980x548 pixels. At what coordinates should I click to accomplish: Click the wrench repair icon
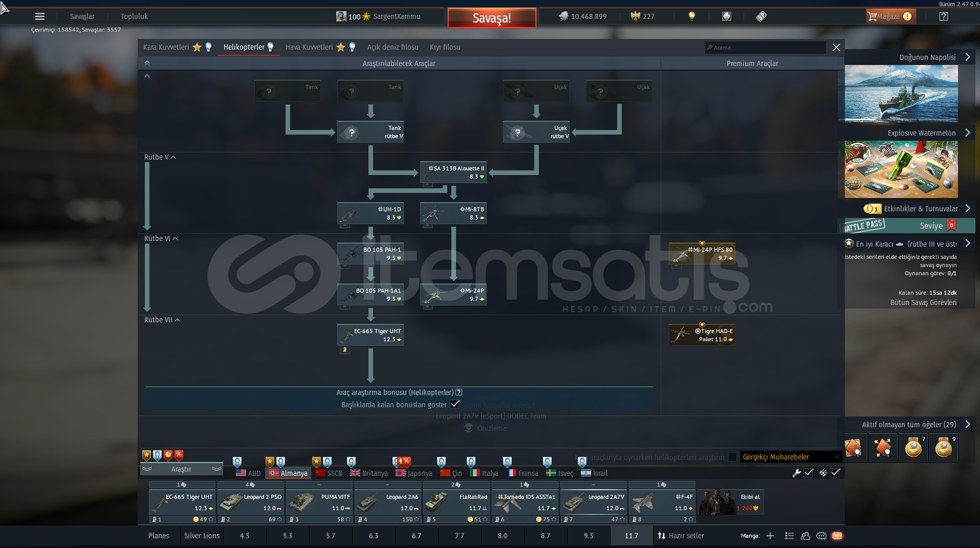coord(796,473)
